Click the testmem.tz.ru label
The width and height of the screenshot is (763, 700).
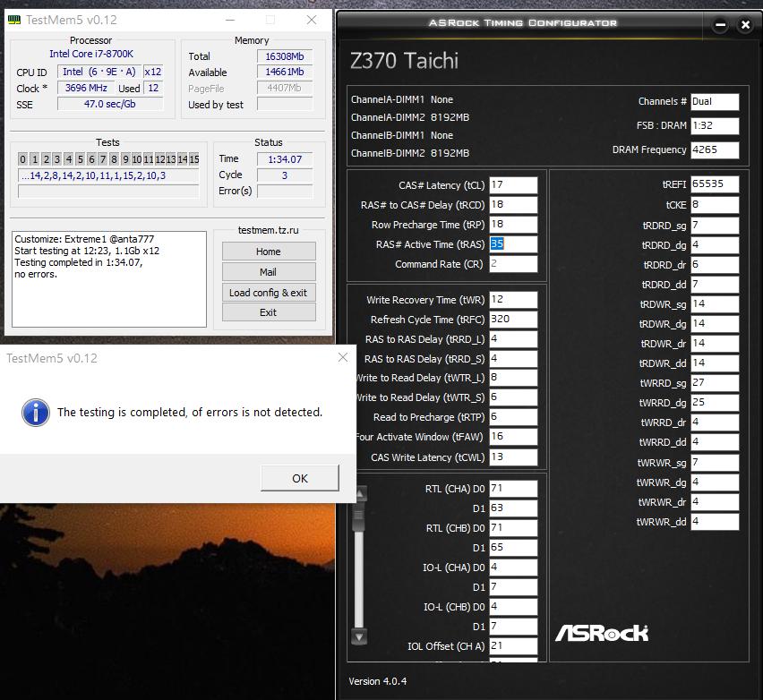268,230
